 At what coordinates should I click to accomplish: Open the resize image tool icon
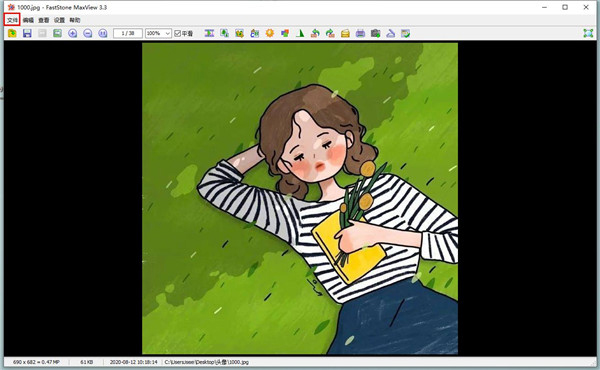click(x=225, y=34)
